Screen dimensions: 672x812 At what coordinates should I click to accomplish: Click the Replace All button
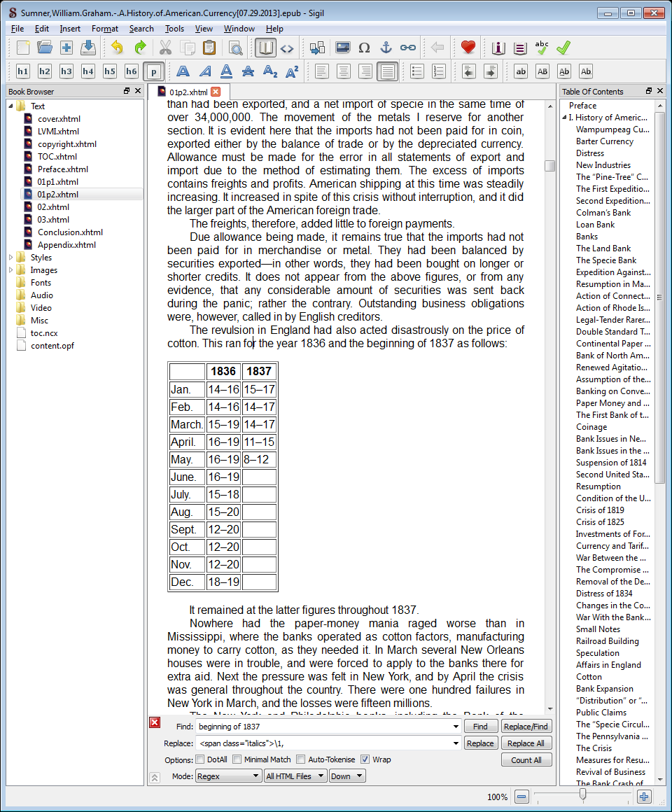tap(526, 743)
